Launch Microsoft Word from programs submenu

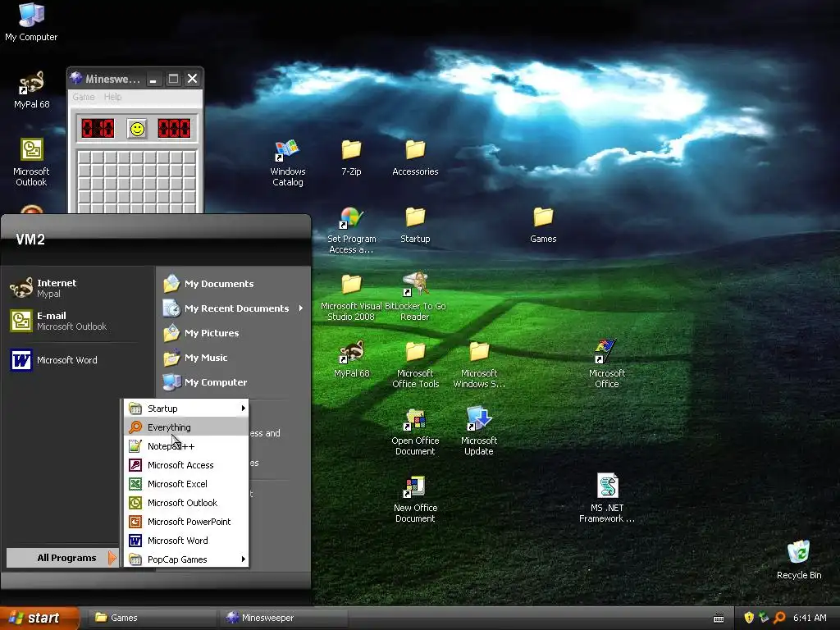pyautogui.click(x=186, y=540)
